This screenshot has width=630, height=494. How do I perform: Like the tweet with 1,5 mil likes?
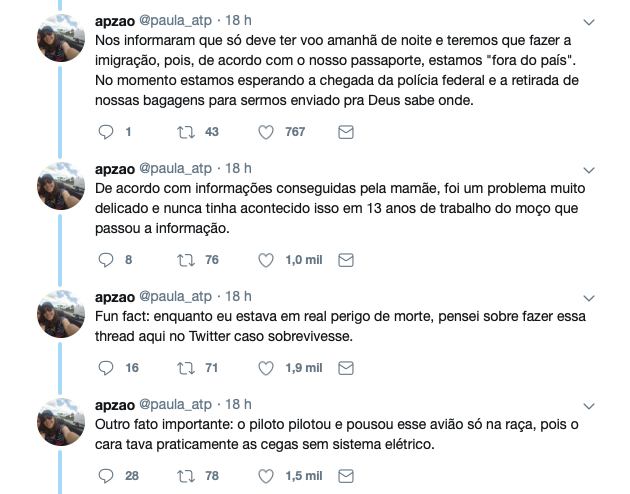coord(266,476)
